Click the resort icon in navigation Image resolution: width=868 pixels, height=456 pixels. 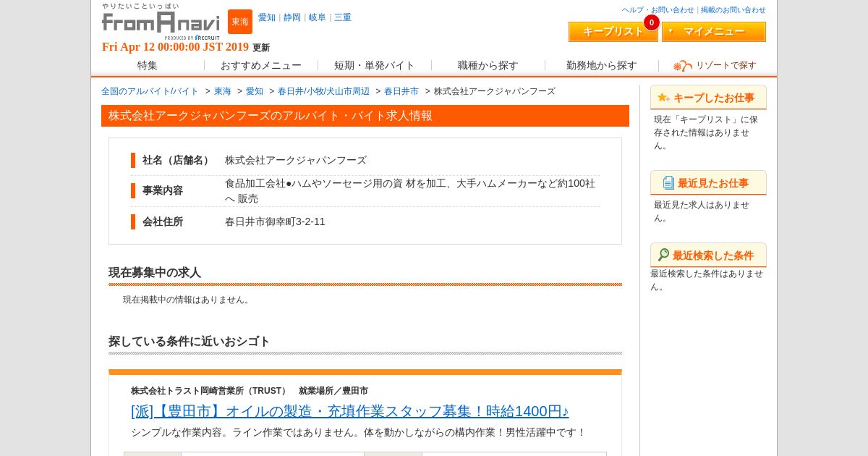683,66
